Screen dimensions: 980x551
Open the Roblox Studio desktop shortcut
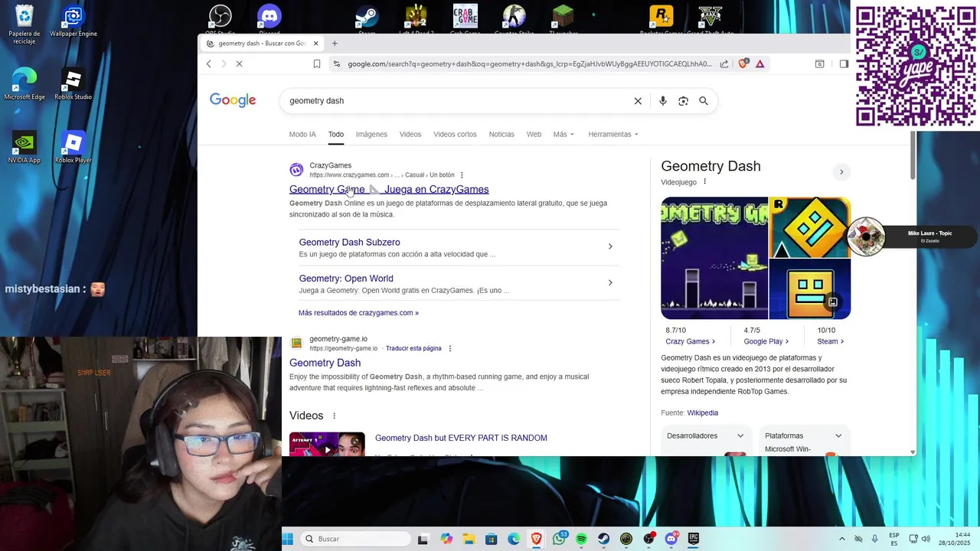73,84
